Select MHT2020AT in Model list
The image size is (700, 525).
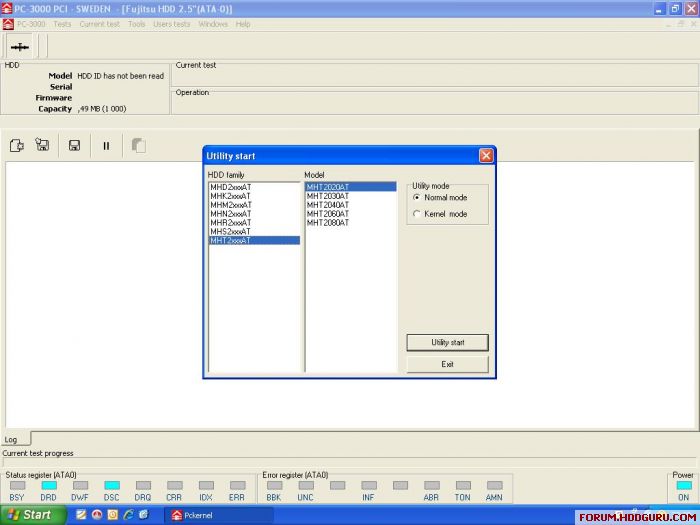[x=351, y=187]
